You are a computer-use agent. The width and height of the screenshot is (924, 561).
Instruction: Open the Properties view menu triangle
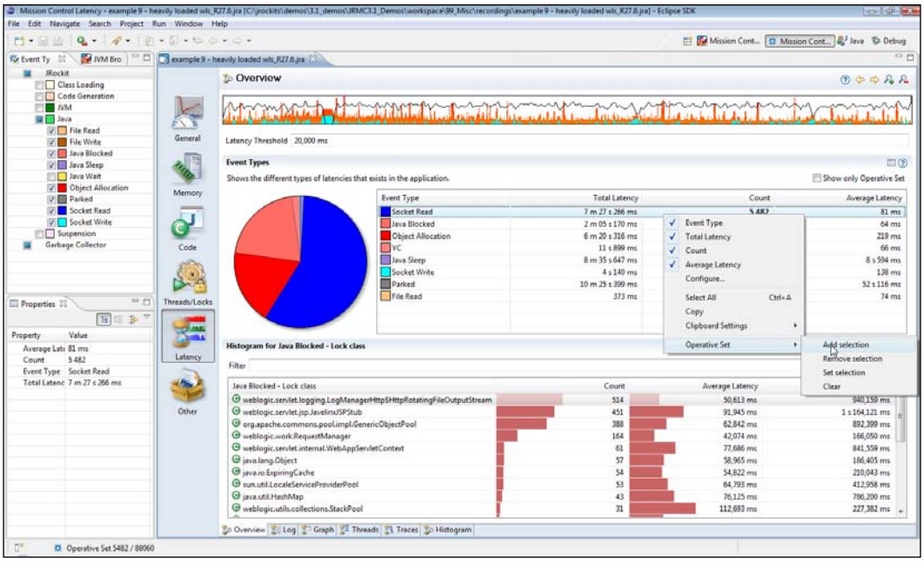[146, 317]
